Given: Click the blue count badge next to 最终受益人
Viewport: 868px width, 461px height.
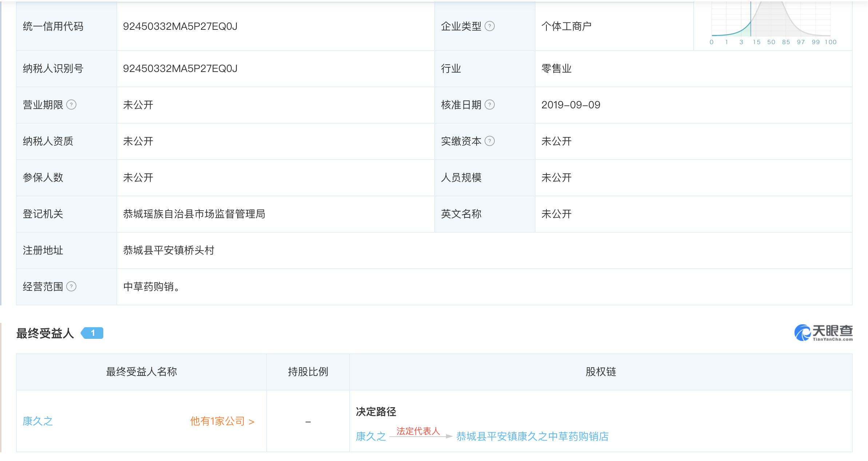Looking at the screenshot, I should click(92, 332).
